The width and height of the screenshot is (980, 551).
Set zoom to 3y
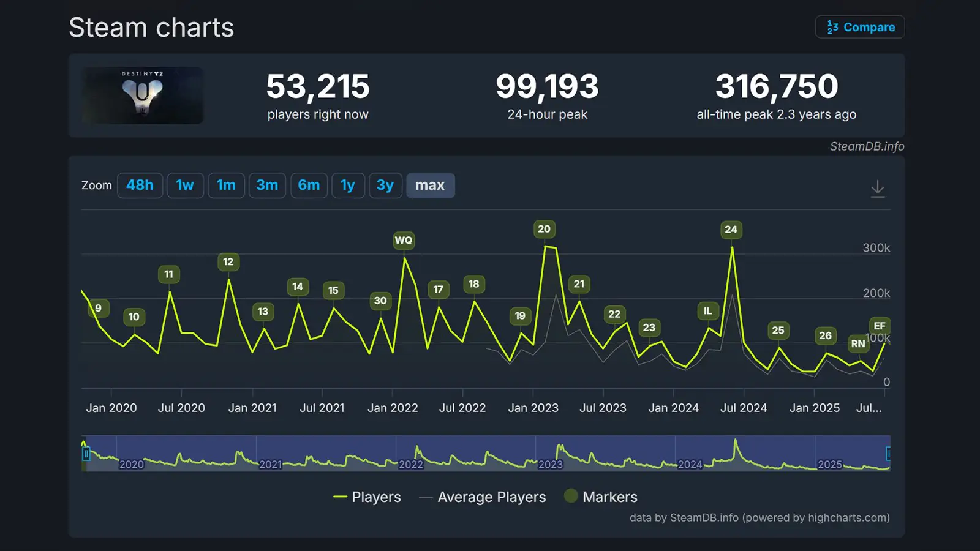(x=385, y=185)
